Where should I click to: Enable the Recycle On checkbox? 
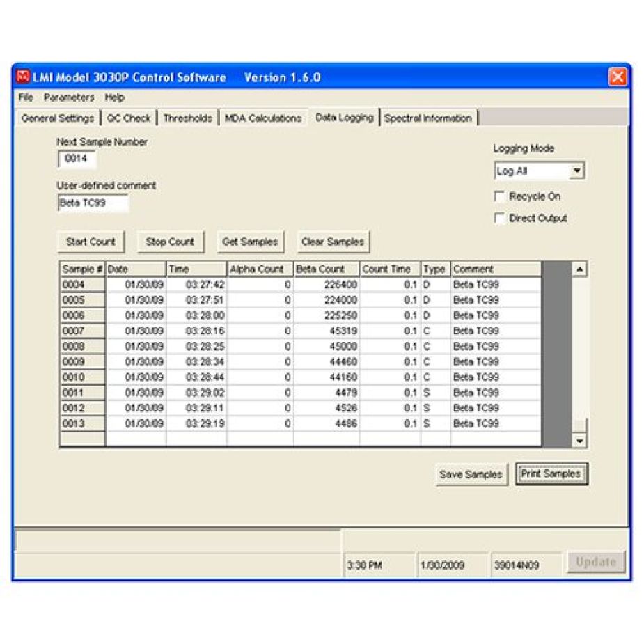click(x=499, y=197)
